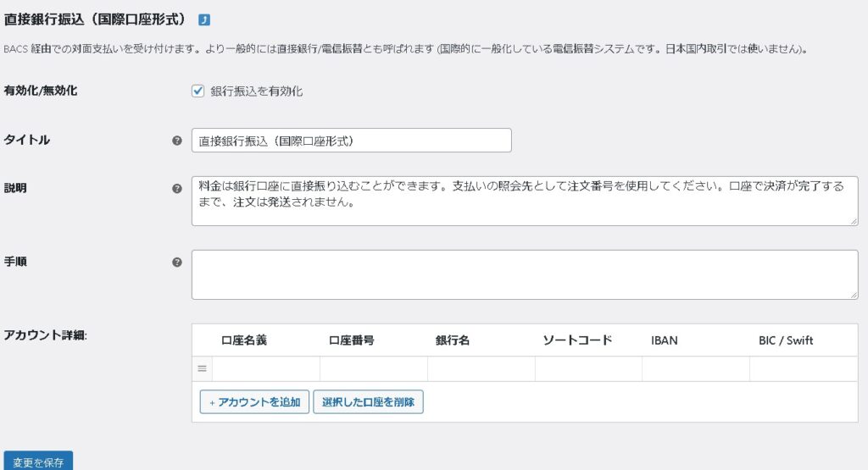Screen dimensions: 868x470
Task: Toggle the 銀行振込を有効化 checkbox
Action: 198,91
